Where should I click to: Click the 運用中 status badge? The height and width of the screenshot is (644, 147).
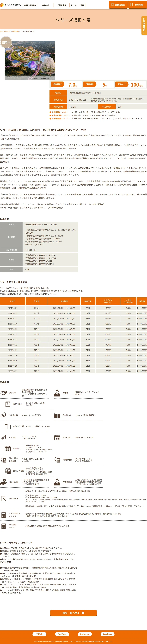pos(6,43)
